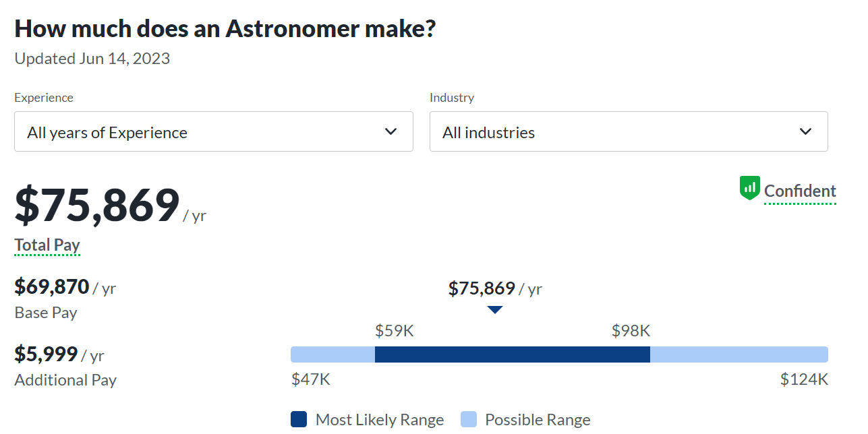Click the green Confident shield icon
Image resolution: width=868 pixels, height=434 pixels.
point(749,188)
